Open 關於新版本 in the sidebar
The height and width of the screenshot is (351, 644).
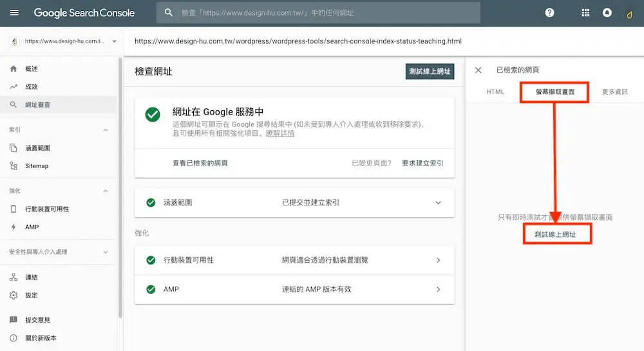[x=41, y=338]
